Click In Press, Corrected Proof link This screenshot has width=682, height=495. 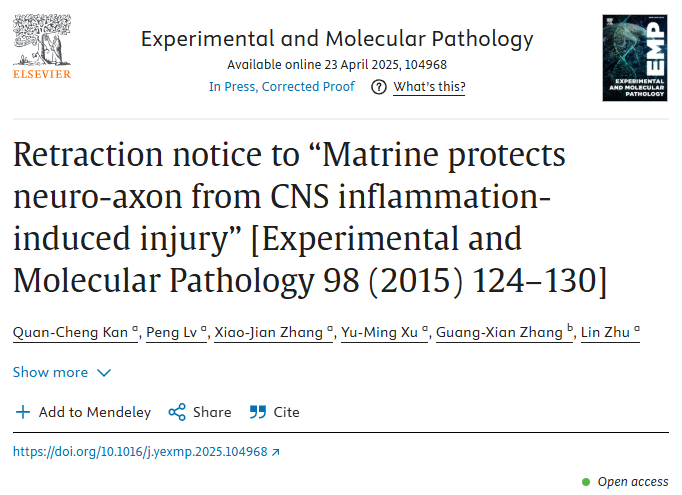point(282,87)
